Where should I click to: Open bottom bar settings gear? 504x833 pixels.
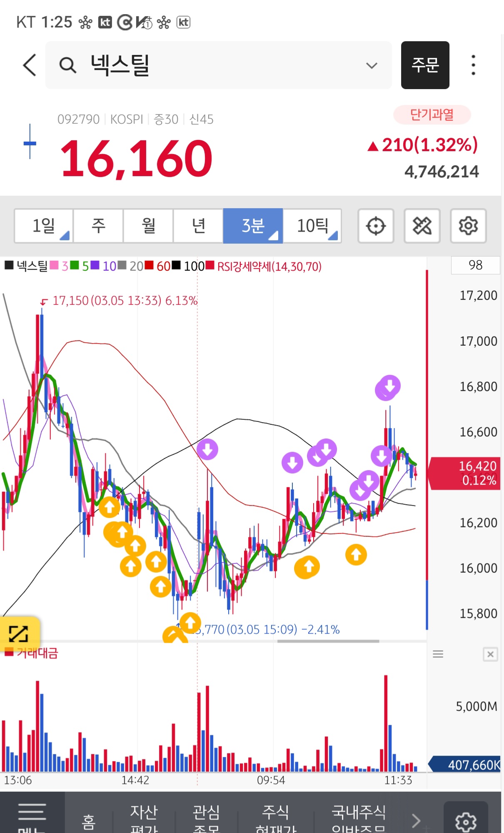coord(466,821)
